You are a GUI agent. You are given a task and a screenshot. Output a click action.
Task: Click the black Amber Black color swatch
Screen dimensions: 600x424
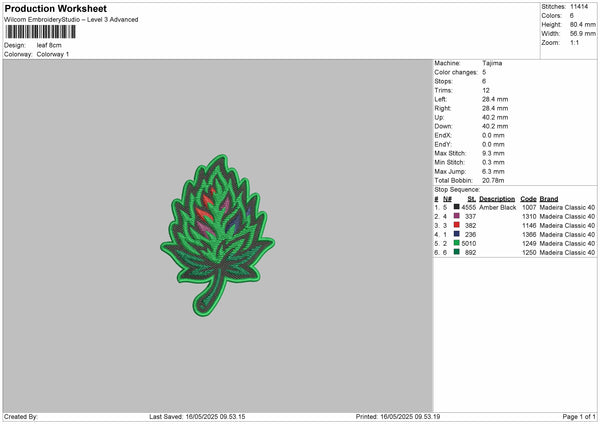[x=457, y=207]
